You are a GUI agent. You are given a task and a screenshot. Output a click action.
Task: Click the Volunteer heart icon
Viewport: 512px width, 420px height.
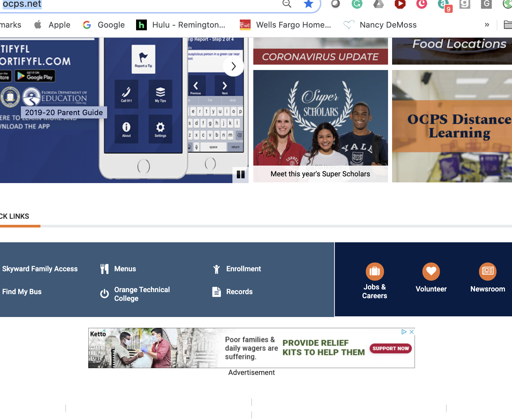pos(431,271)
